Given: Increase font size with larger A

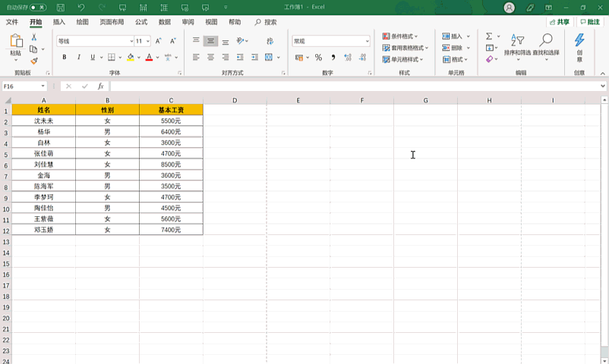Looking at the screenshot, I should point(159,41).
